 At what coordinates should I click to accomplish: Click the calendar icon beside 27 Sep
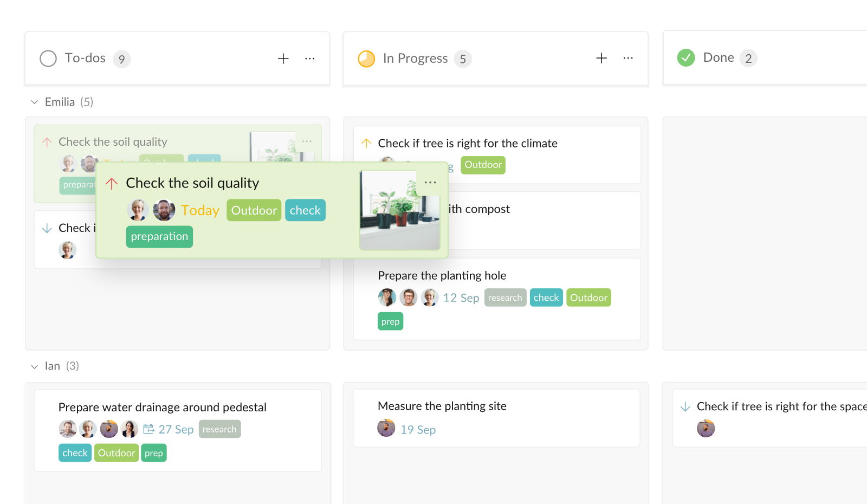click(149, 429)
